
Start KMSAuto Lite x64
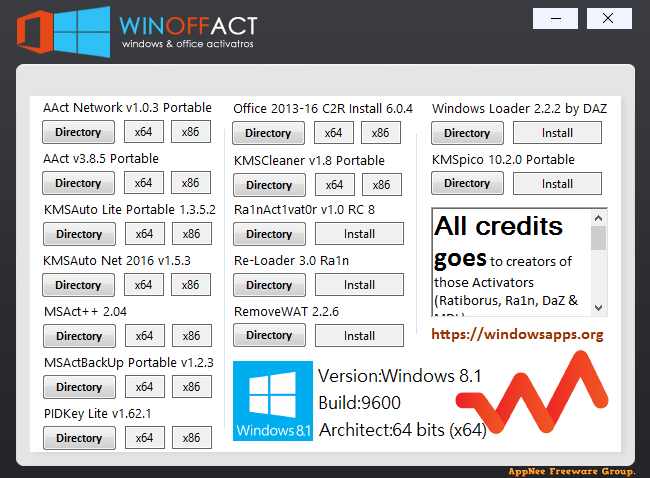point(145,234)
